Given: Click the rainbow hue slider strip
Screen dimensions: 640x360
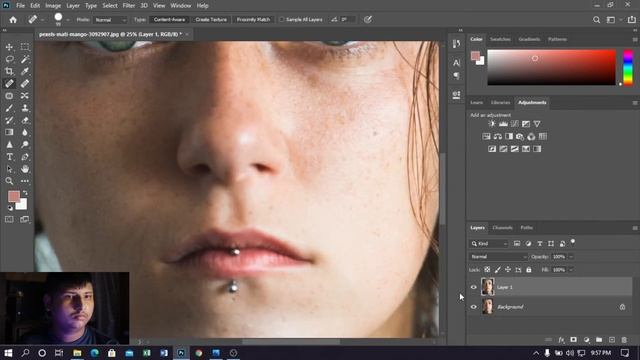Looking at the screenshot, I should coord(628,67).
